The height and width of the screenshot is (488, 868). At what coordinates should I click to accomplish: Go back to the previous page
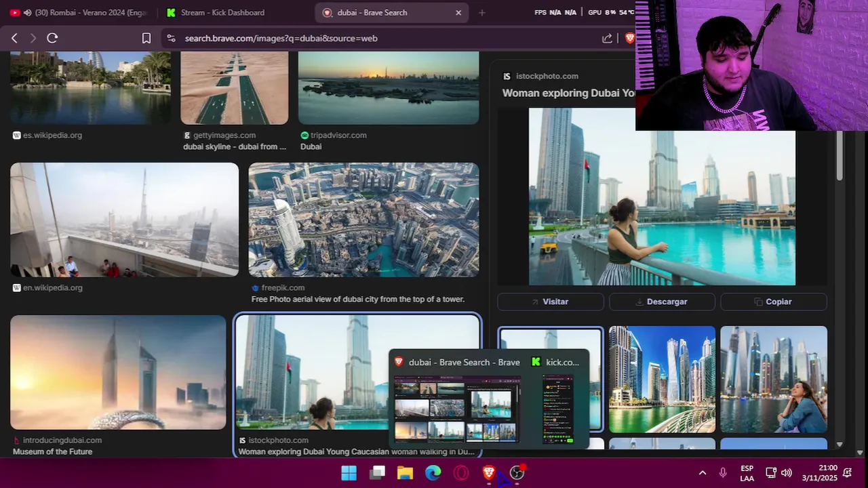coord(14,38)
